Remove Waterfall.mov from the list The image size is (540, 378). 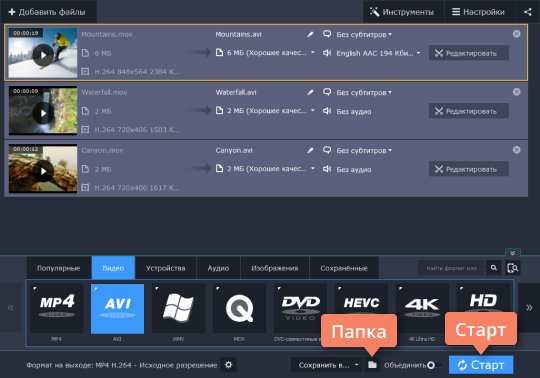516,92
